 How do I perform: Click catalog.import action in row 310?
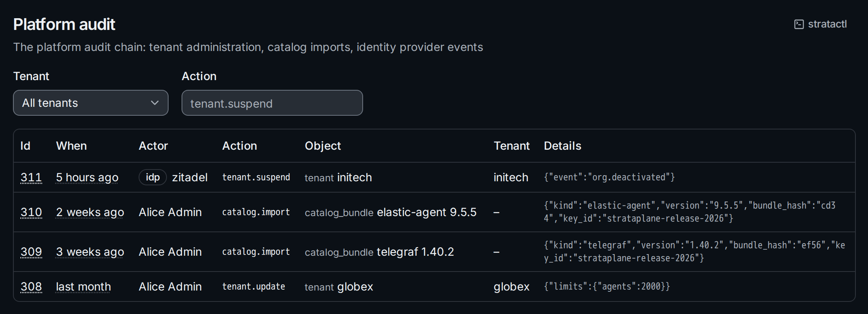tap(256, 212)
